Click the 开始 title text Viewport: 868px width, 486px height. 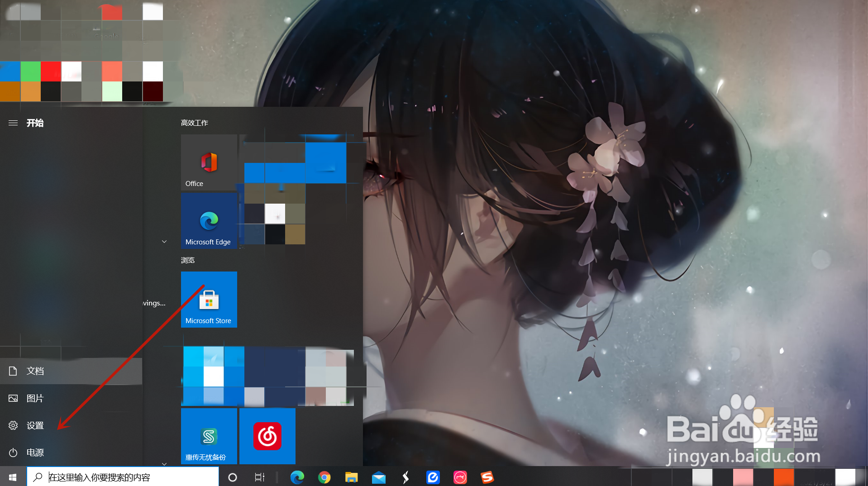tap(35, 123)
